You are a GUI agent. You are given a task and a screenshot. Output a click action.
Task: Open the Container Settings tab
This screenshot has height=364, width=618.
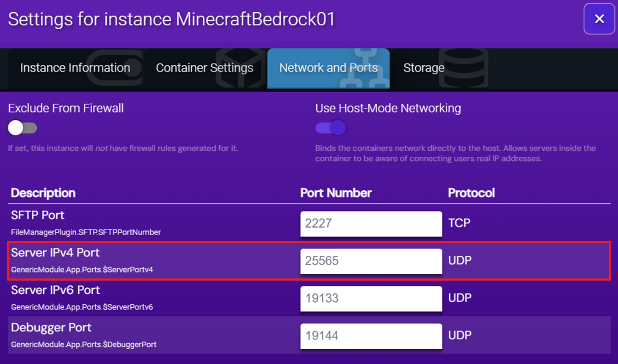205,68
